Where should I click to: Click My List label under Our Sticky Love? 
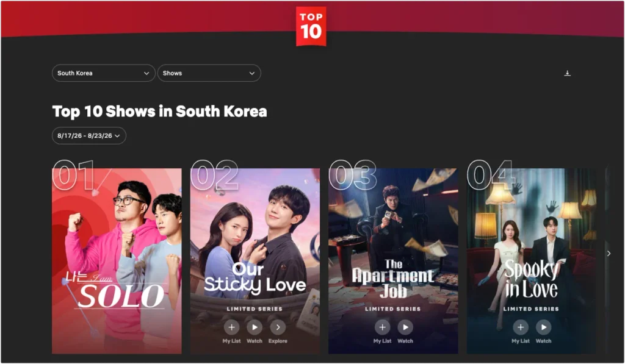tap(231, 341)
